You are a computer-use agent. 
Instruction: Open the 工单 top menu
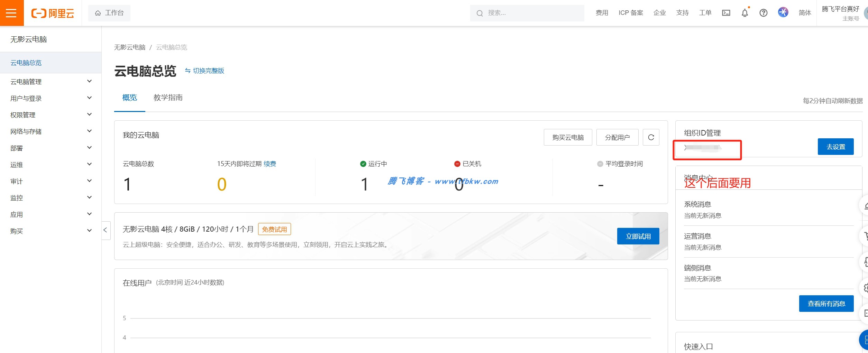coord(705,13)
